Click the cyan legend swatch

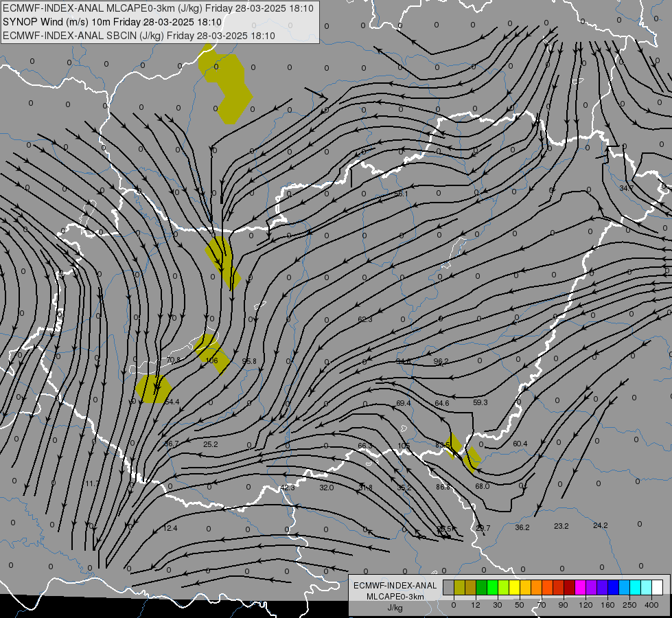[x=635, y=587]
